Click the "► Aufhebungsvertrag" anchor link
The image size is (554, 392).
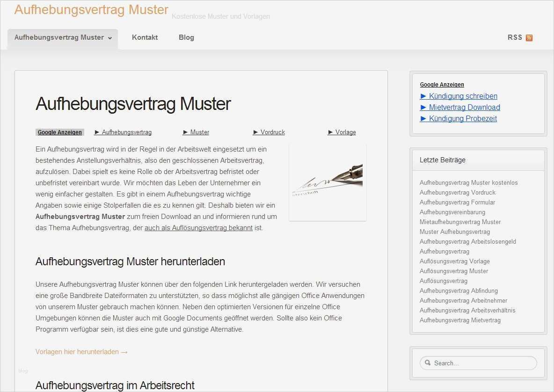coord(123,132)
